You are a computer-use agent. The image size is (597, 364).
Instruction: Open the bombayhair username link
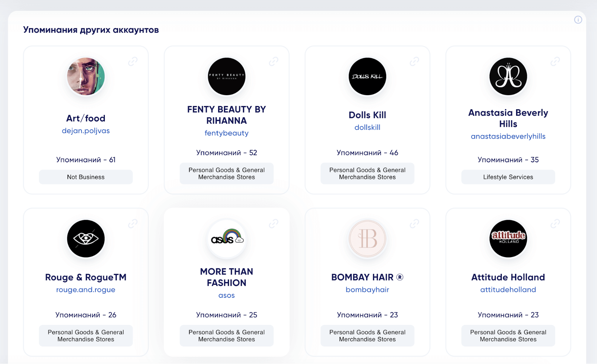coord(367,290)
